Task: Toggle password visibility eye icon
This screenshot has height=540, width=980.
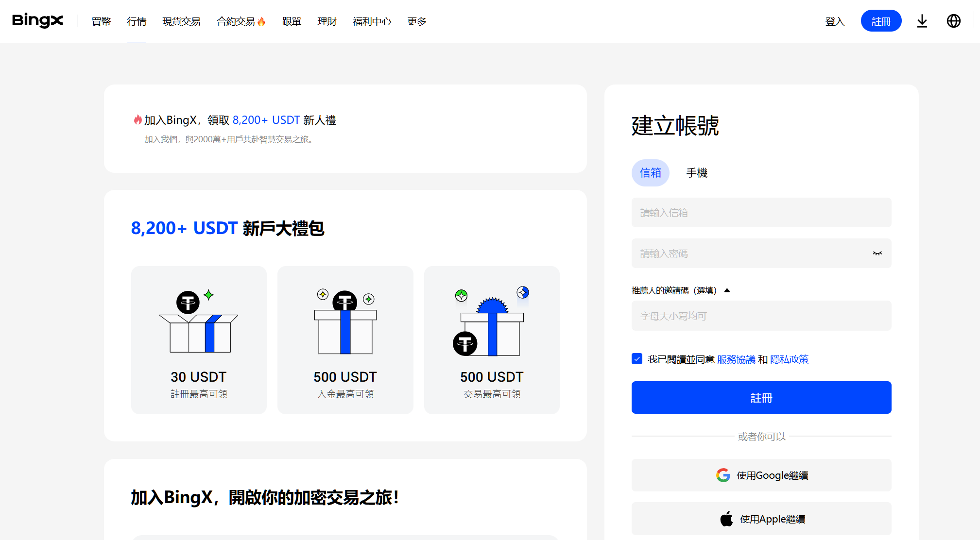Action: tap(877, 253)
